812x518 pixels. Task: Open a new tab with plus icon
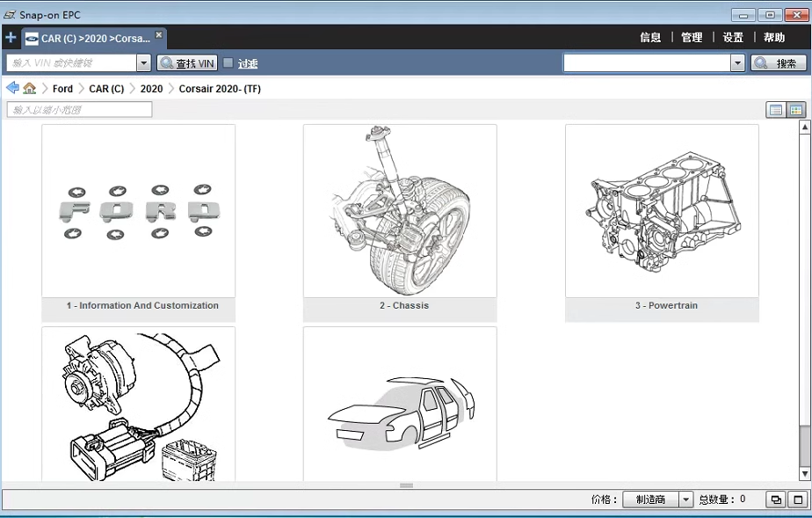(11, 37)
